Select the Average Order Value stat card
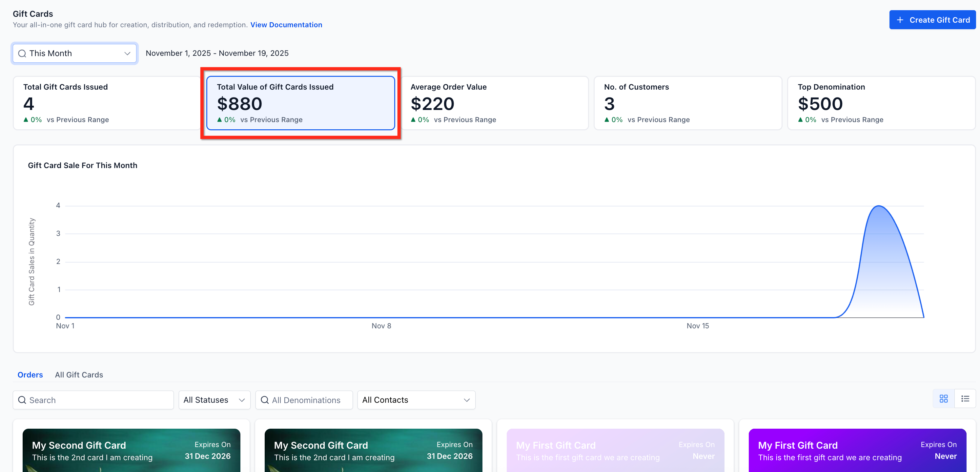 [x=495, y=103]
